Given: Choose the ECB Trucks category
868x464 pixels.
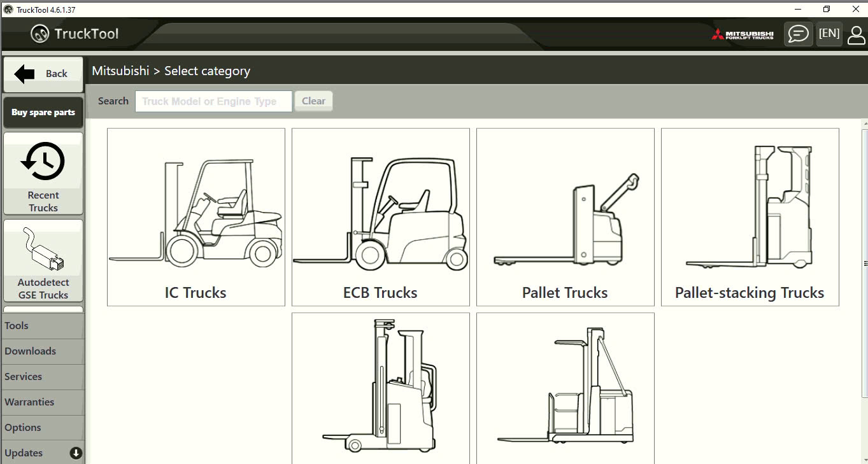Looking at the screenshot, I should click(381, 217).
